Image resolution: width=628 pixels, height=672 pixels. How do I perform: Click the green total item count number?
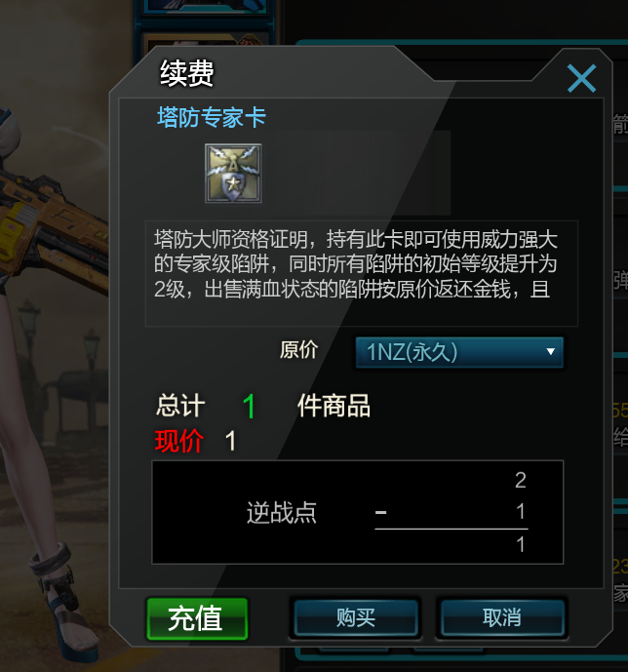(249, 407)
